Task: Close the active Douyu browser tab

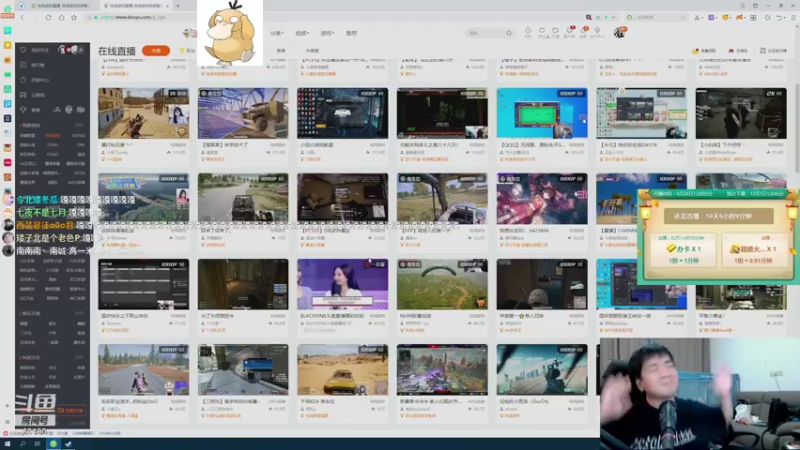Action: click(x=167, y=6)
